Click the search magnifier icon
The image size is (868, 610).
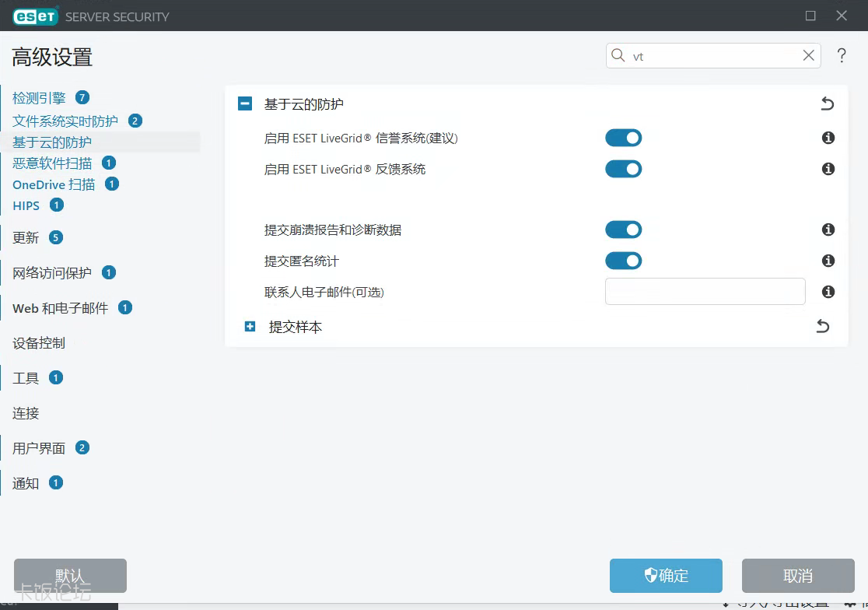[618, 55]
